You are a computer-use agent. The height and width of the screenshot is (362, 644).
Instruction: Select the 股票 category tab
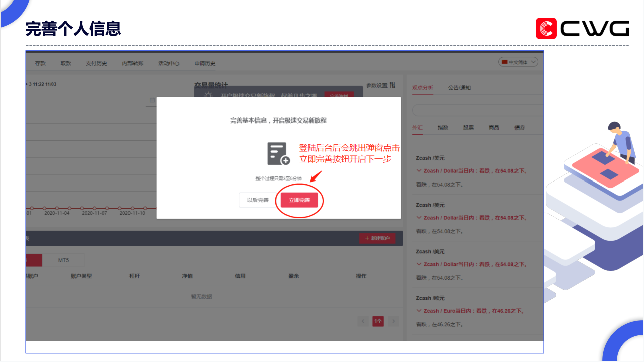(x=468, y=128)
